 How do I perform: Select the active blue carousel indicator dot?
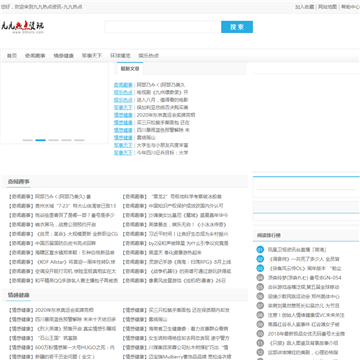pos(40,140)
